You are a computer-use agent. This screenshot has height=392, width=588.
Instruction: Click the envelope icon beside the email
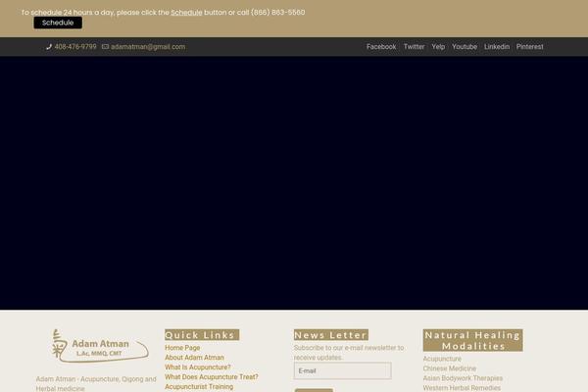coord(106,47)
